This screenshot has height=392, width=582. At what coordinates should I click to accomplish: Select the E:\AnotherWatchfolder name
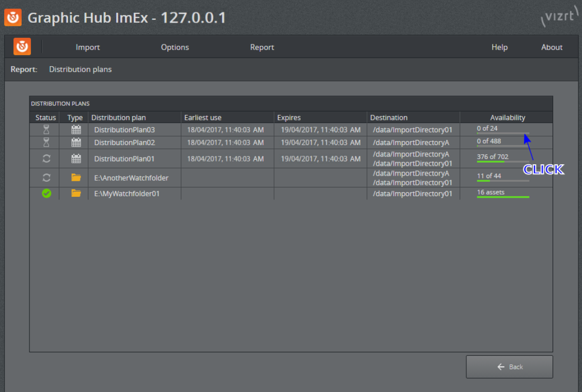131,178
